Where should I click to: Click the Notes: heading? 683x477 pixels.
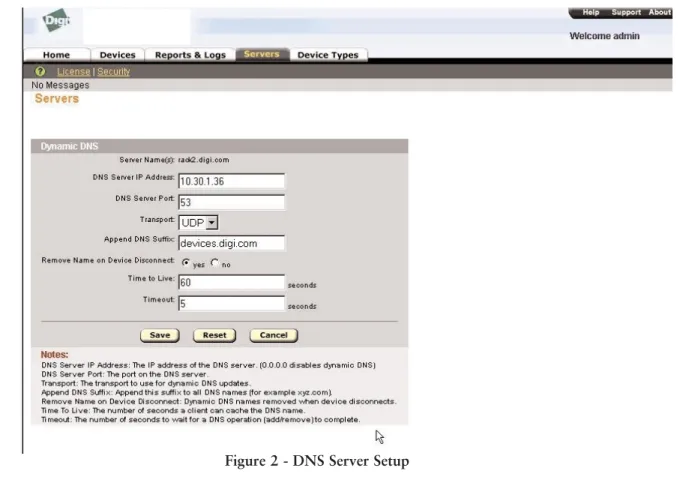pyautogui.click(x=54, y=355)
